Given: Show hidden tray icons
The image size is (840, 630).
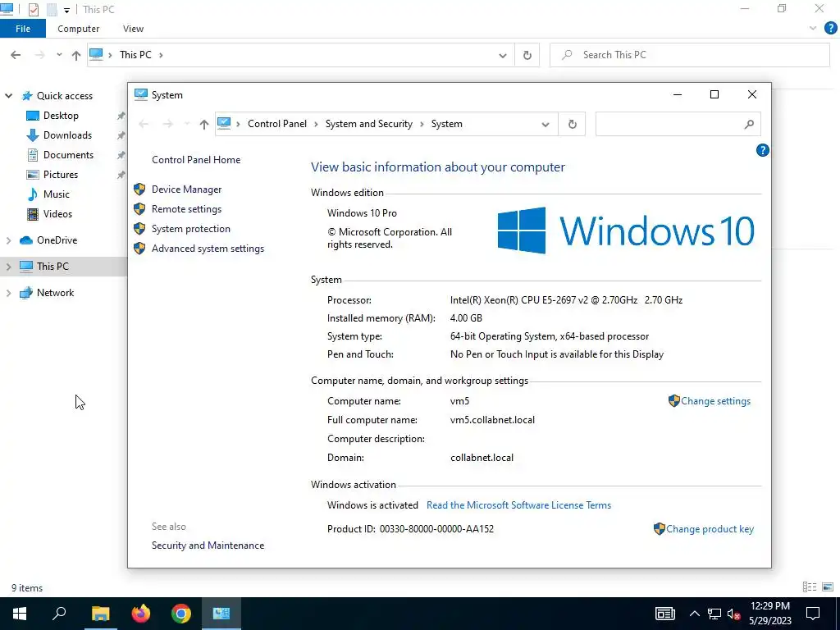Looking at the screenshot, I should point(694,614).
